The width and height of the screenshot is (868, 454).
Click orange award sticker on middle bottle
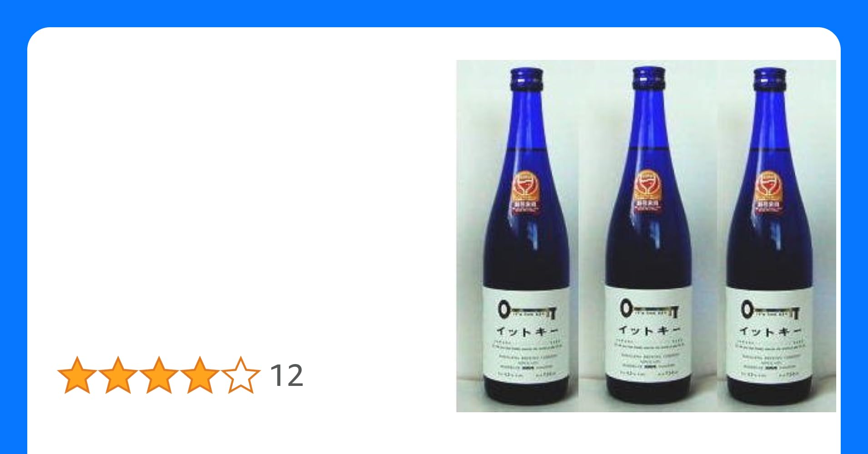pyautogui.click(x=647, y=191)
